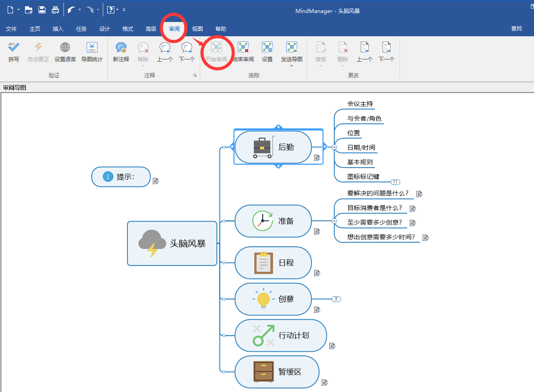Open the Undo history dropdown arrow

(x=80, y=10)
